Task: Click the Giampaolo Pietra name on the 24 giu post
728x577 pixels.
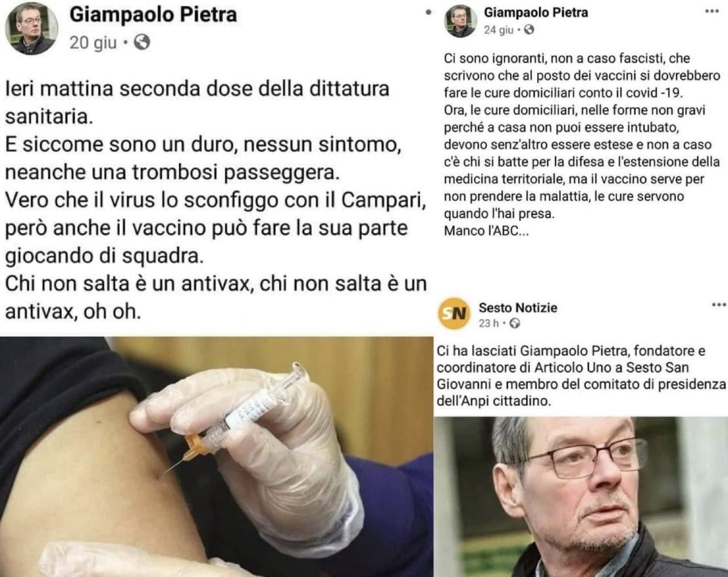Action: tap(536, 12)
